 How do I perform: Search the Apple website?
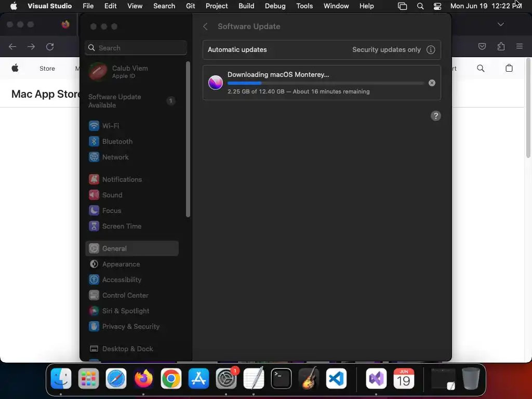481,68
